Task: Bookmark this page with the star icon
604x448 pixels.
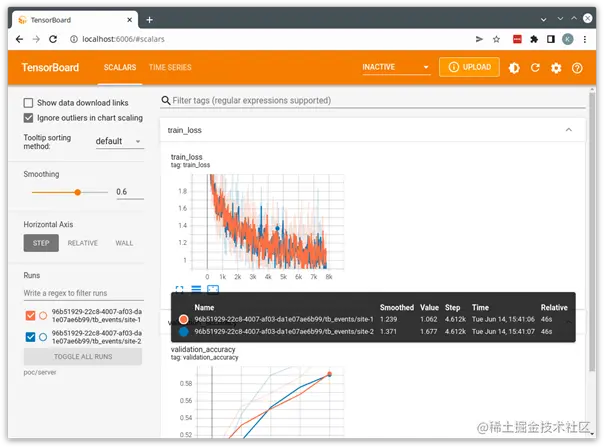Action: pyautogui.click(x=496, y=39)
